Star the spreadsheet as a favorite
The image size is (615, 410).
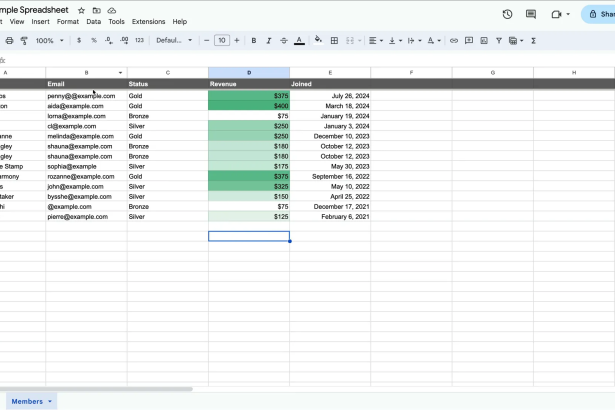coord(81,9)
